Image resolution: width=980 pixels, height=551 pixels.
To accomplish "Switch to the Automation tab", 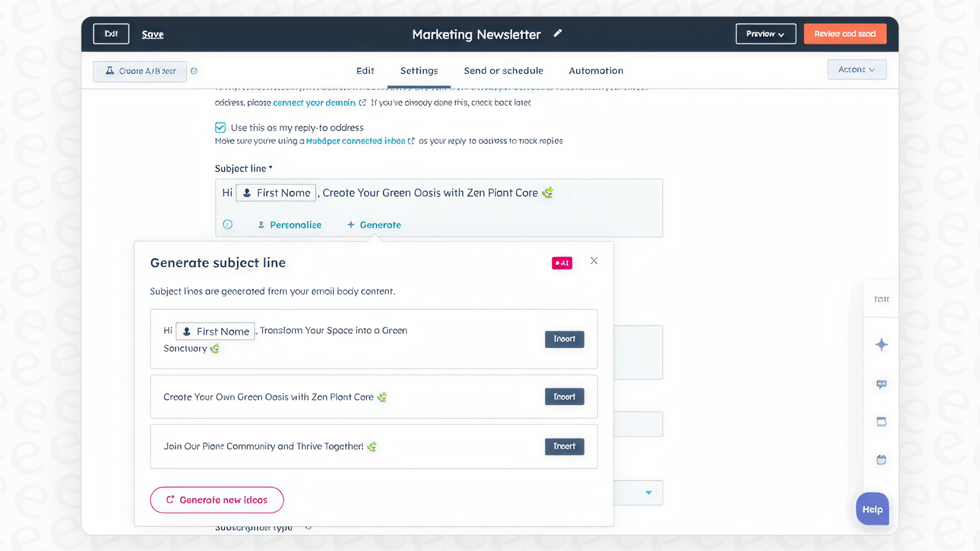I will coord(596,71).
